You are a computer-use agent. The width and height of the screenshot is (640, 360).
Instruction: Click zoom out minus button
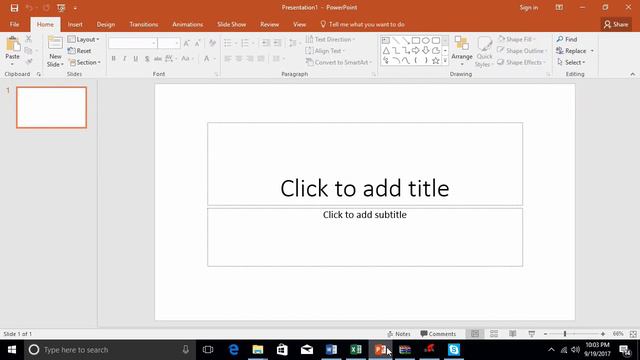tap(545, 334)
